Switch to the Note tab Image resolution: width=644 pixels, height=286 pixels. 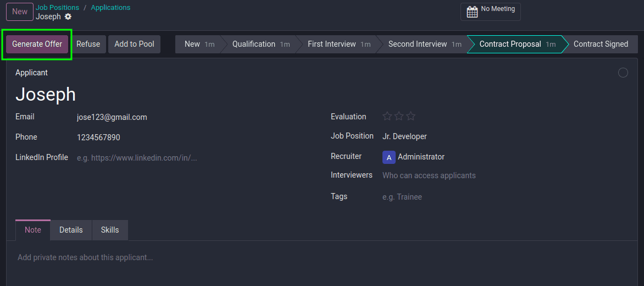click(x=33, y=230)
